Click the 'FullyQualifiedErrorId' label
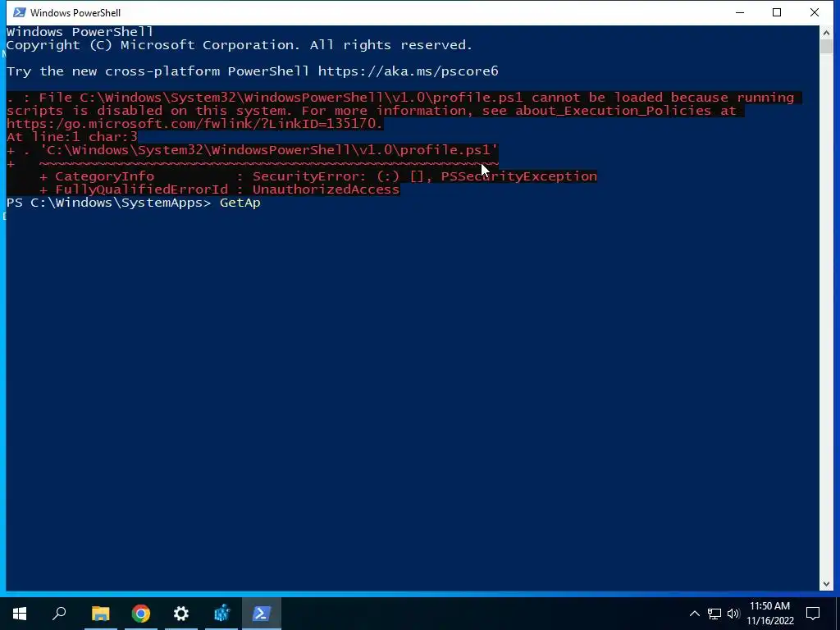The width and height of the screenshot is (840, 630). tap(141, 189)
